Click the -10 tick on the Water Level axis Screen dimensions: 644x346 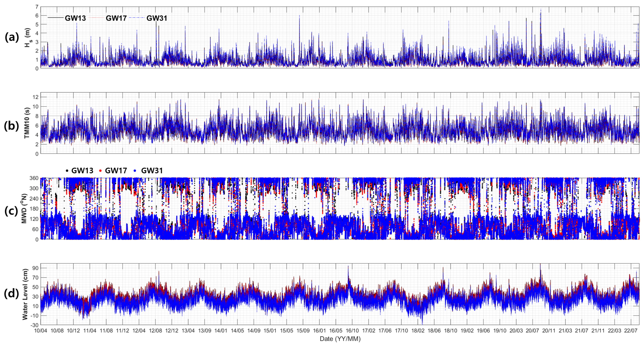[x=35, y=316]
